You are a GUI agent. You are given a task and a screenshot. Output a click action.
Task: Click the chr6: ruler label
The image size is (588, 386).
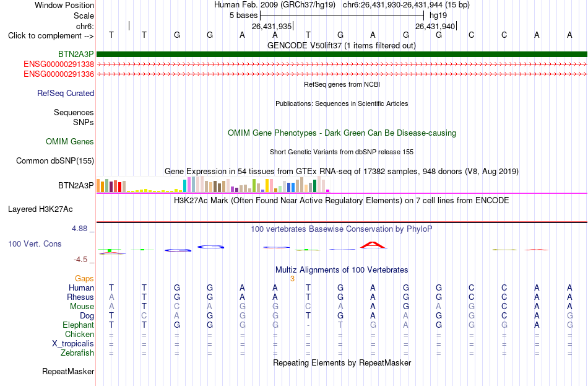(85, 26)
